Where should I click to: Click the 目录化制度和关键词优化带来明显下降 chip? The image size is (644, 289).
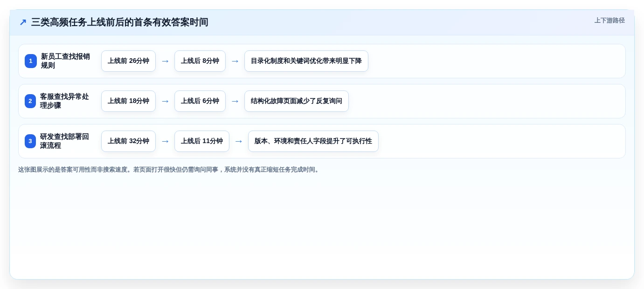pos(306,61)
